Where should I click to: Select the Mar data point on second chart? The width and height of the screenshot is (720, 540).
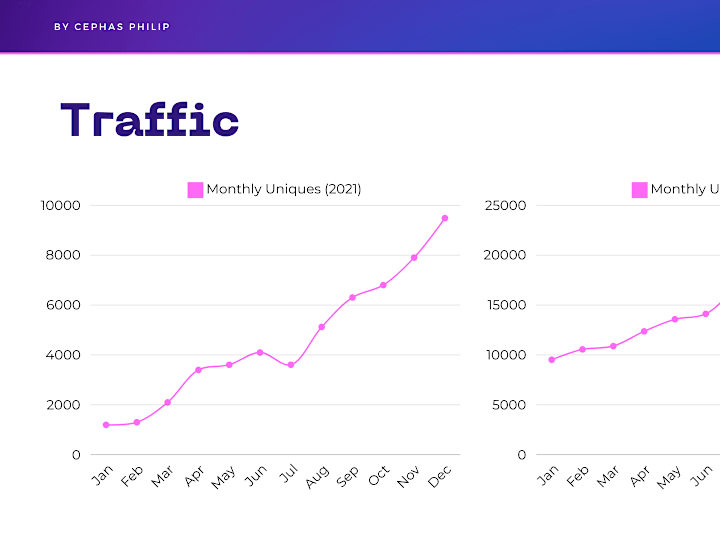click(x=613, y=346)
